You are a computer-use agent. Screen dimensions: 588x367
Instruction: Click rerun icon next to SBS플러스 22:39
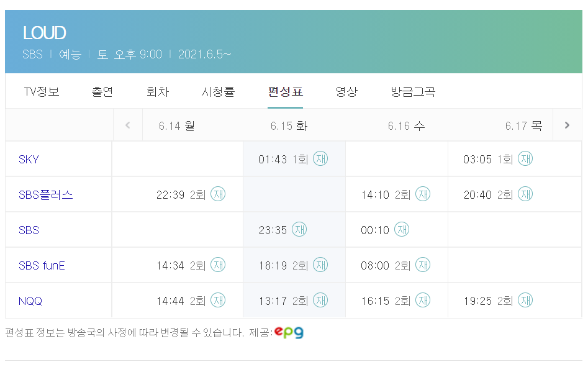coord(218,194)
